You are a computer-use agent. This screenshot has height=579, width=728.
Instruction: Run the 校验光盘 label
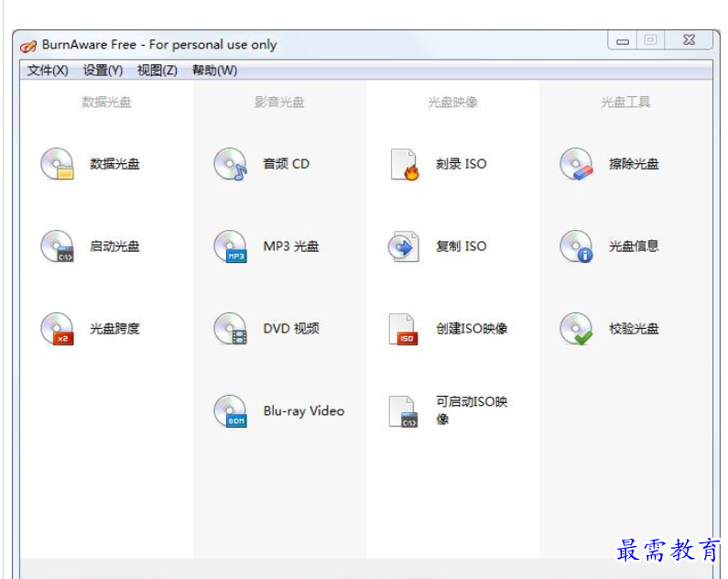[634, 328]
